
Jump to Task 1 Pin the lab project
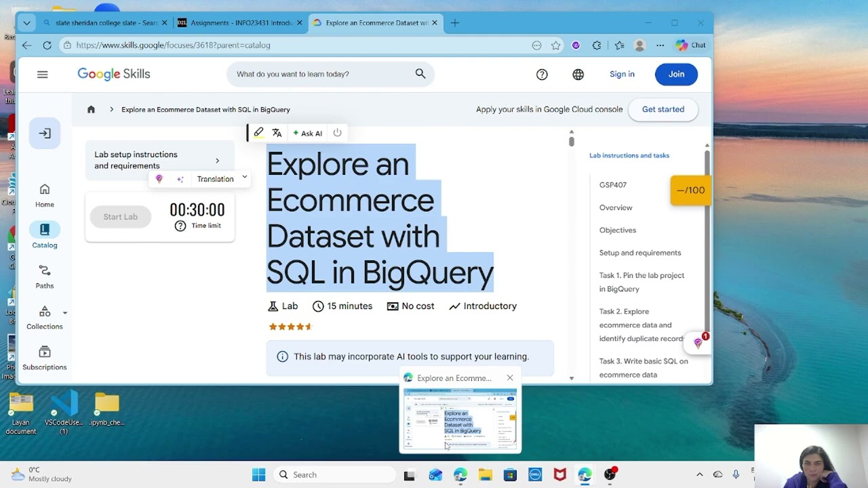point(642,282)
